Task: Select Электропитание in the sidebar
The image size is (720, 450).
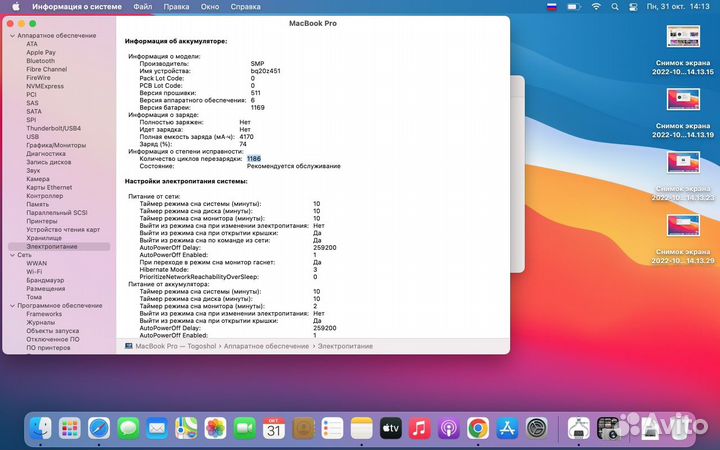Action: [x=59, y=247]
